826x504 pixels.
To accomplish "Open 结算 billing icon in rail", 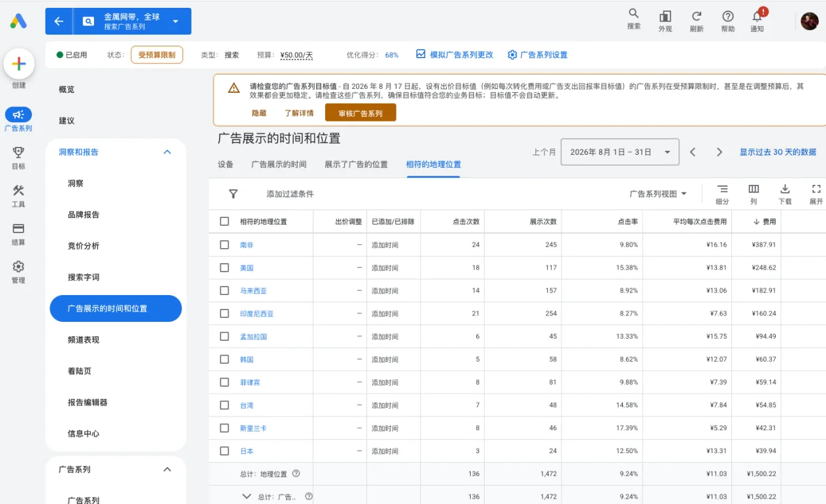I will coord(18,228).
